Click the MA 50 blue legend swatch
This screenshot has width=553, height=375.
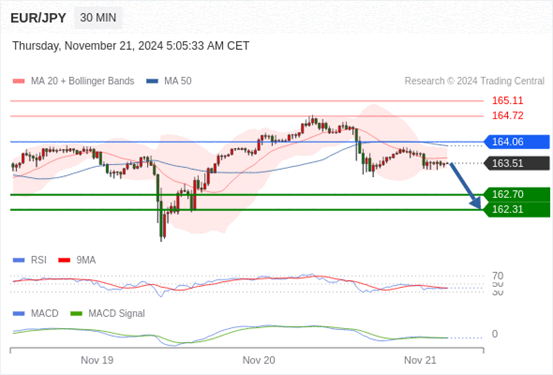tap(152, 81)
